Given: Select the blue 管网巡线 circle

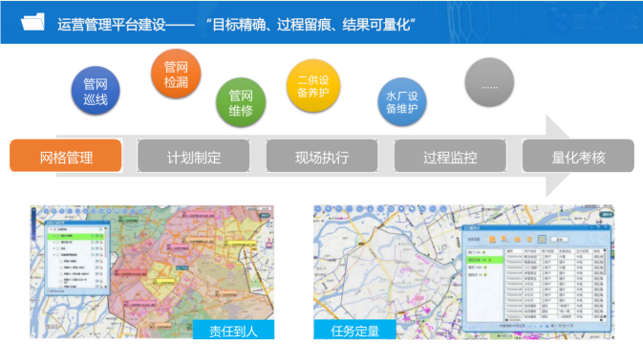Looking at the screenshot, I should (x=96, y=90).
